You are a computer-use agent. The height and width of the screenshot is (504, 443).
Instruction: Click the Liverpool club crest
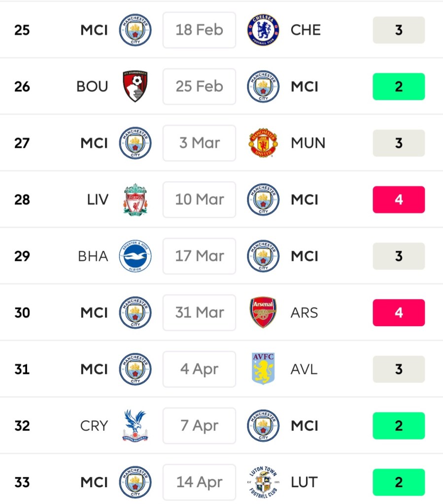[x=135, y=200]
